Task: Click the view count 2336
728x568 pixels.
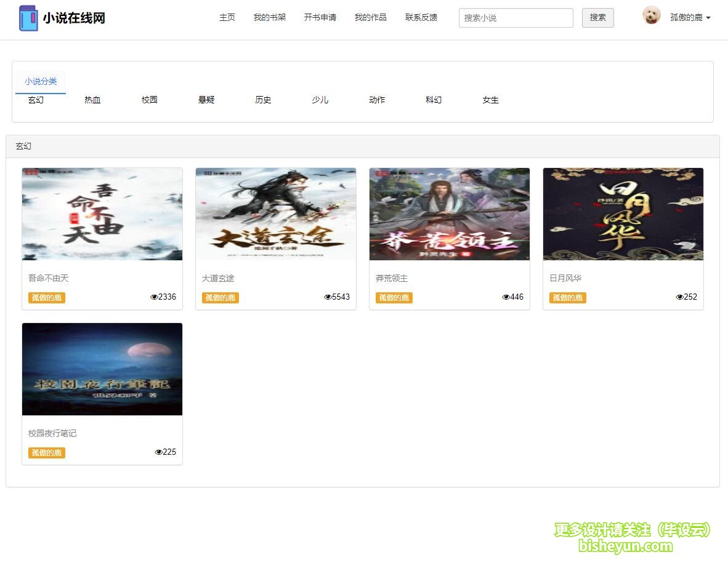Action: tap(167, 297)
